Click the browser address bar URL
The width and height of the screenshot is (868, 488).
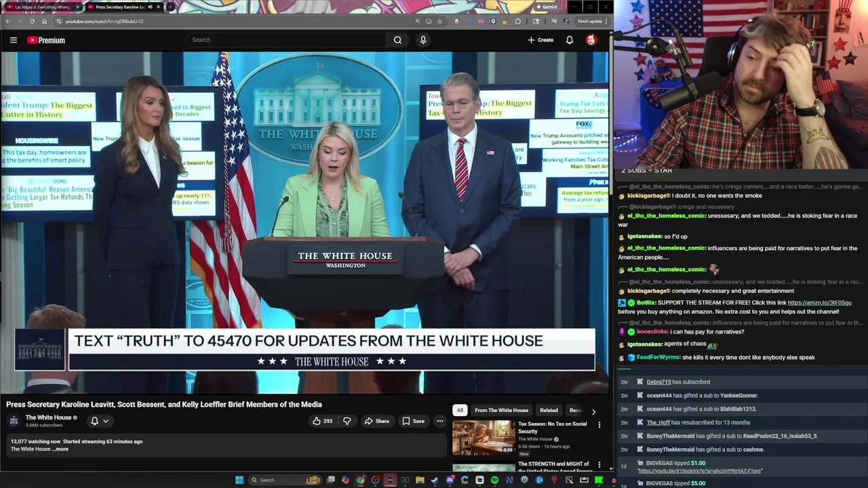pos(104,21)
